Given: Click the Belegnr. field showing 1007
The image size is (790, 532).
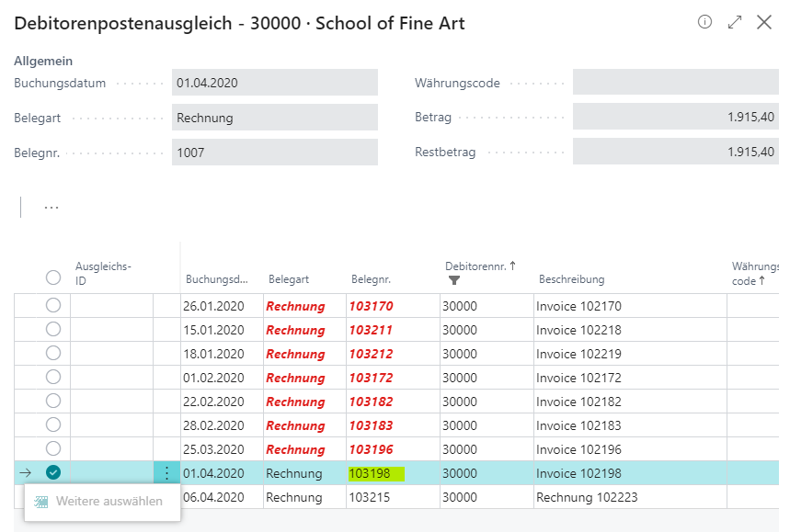Looking at the screenshot, I should (x=274, y=153).
